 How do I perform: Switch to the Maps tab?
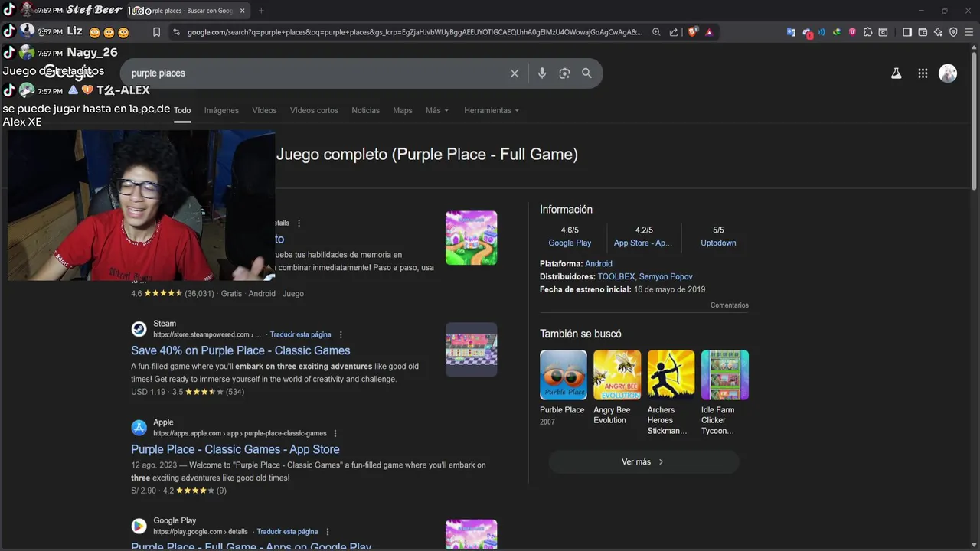[403, 110]
